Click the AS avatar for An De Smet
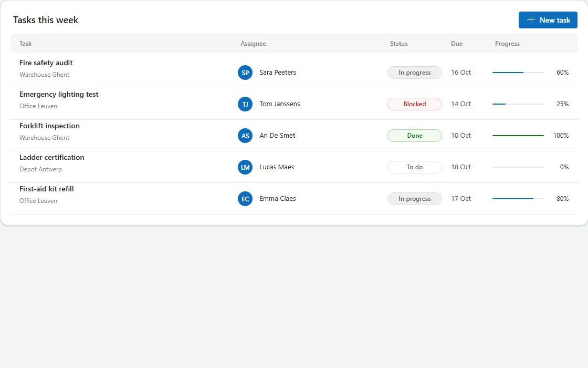The image size is (588, 368). point(245,136)
